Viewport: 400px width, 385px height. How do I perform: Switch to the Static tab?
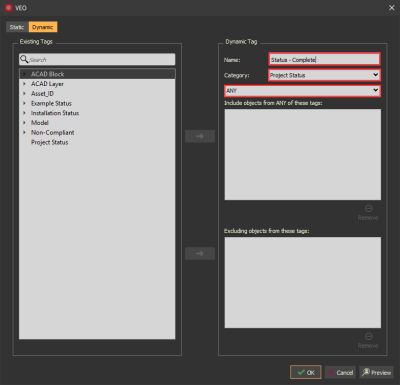(x=17, y=27)
